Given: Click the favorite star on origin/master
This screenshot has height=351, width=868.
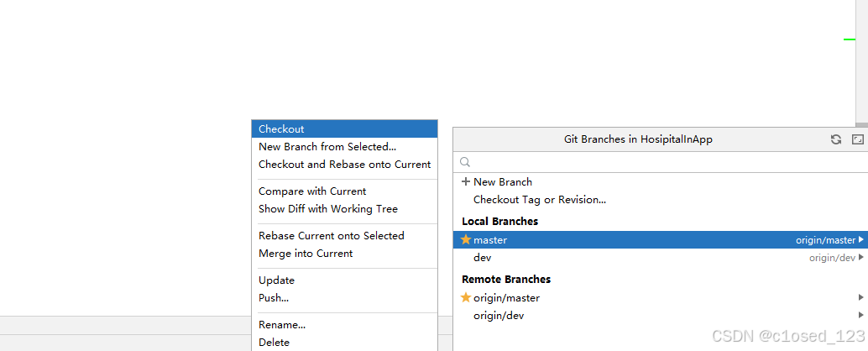Looking at the screenshot, I should click(466, 298).
